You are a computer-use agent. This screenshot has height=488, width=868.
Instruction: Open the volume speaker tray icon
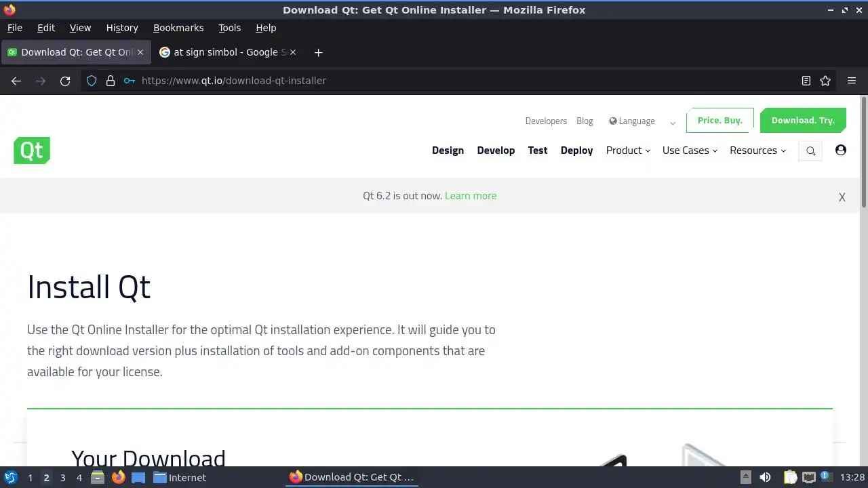765,477
